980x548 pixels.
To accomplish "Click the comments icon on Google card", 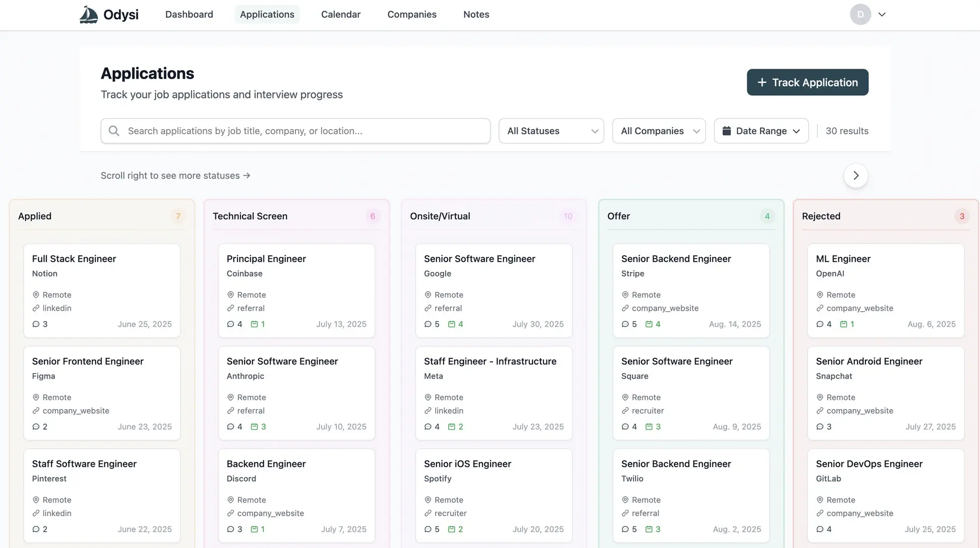I will click(428, 324).
